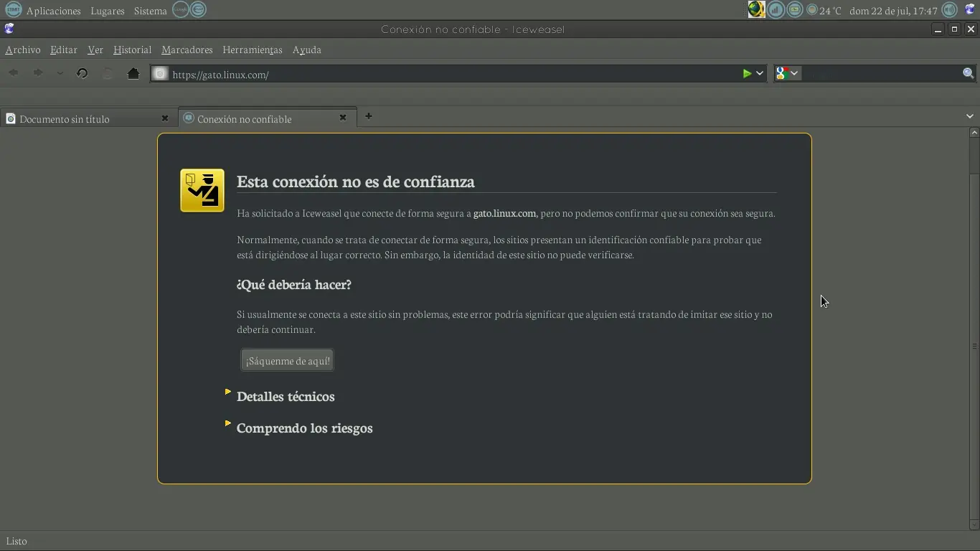Click the system monitor applet in the tray

[795, 9]
